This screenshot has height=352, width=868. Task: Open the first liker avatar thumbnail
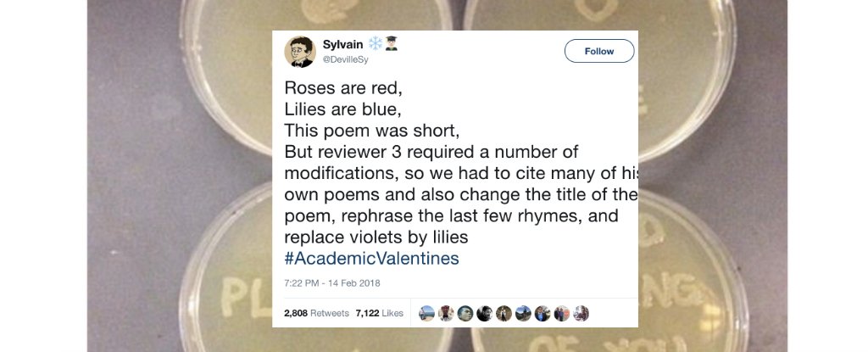[x=427, y=314]
